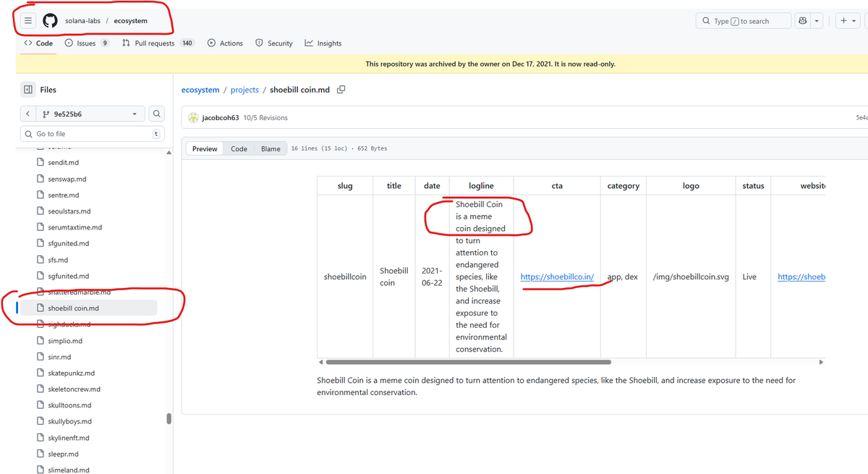The width and height of the screenshot is (868, 474).
Task: Click the plus create new button
Action: [846, 21]
